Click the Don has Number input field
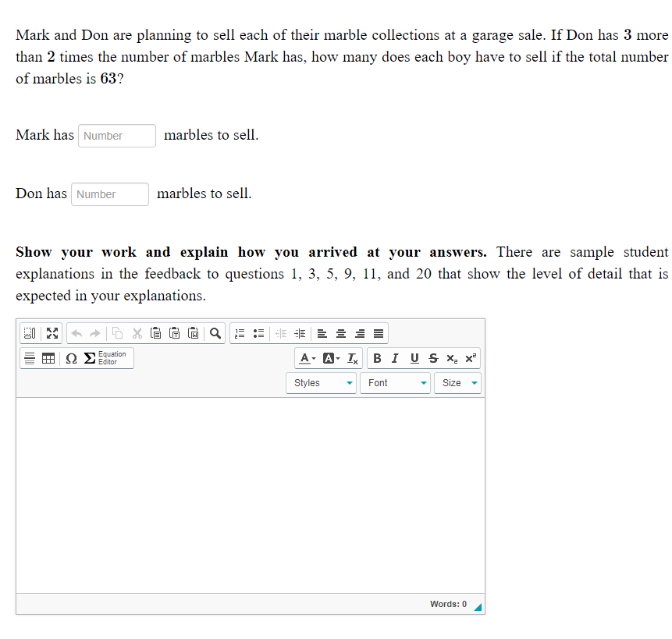 point(110,194)
